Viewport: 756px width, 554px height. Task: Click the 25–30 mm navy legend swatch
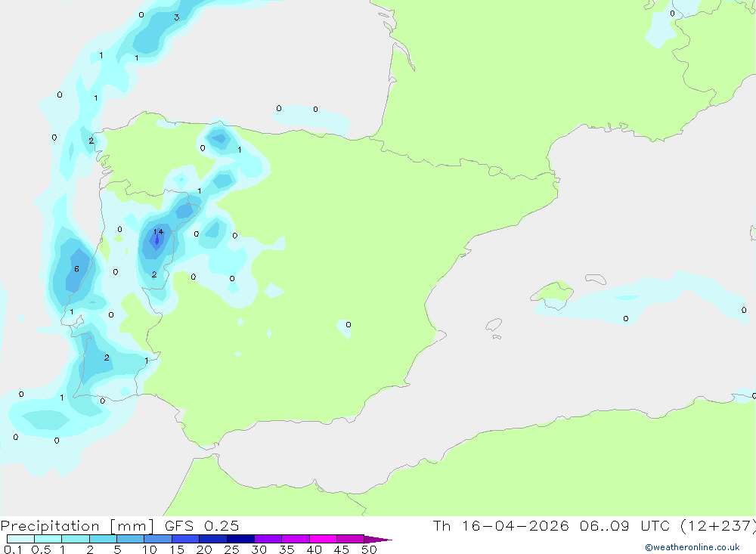pyautogui.click(x=240, y=539)
